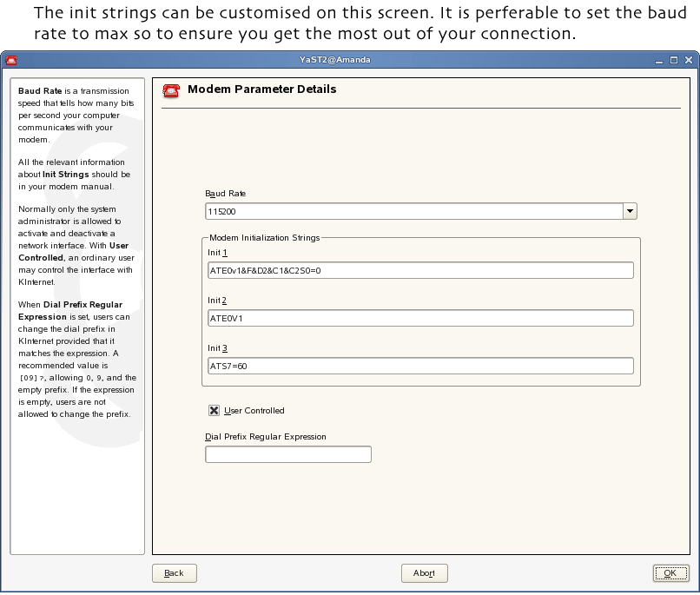Screen dimensions: 700x595
Task: Confirm settings with the OK button
Action: coord(670,573)
